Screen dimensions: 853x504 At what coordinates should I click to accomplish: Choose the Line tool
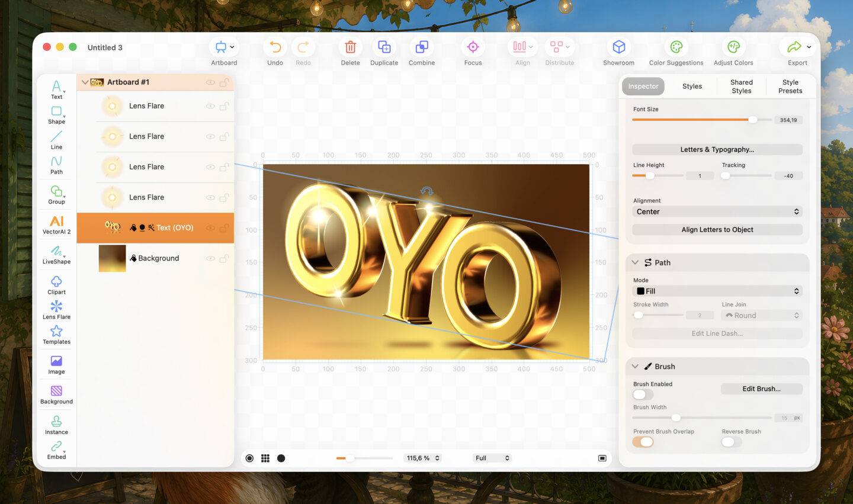pyautogui.click(x=56, y=140)
